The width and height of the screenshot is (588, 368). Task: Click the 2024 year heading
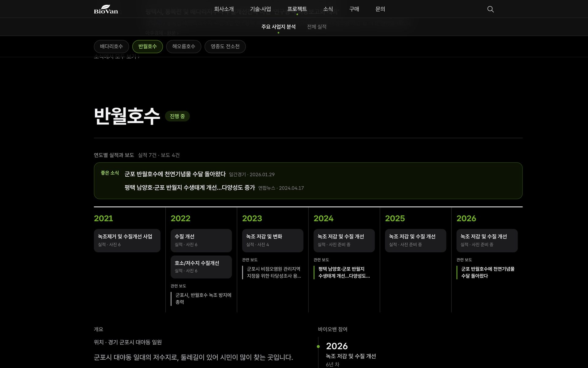click(x=323, y=218)
